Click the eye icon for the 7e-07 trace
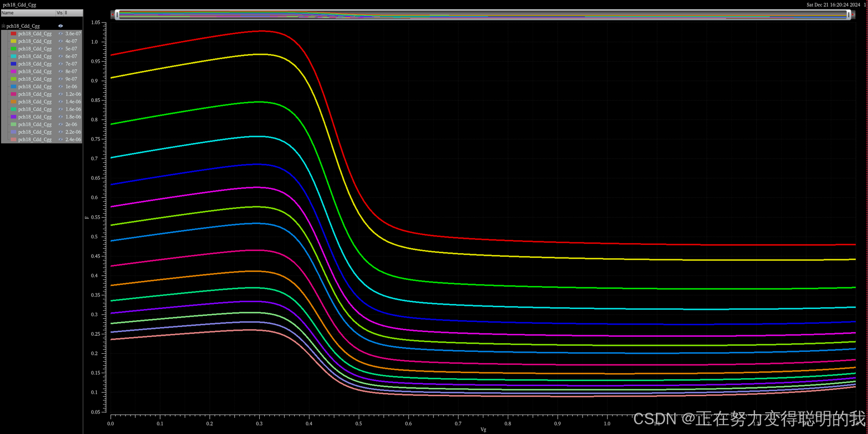This screenshot has width=868, height=434. (x=60, y=64)
